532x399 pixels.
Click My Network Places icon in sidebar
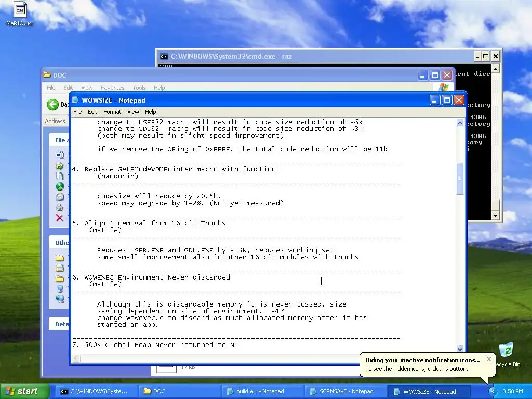(x=60, y=299)
